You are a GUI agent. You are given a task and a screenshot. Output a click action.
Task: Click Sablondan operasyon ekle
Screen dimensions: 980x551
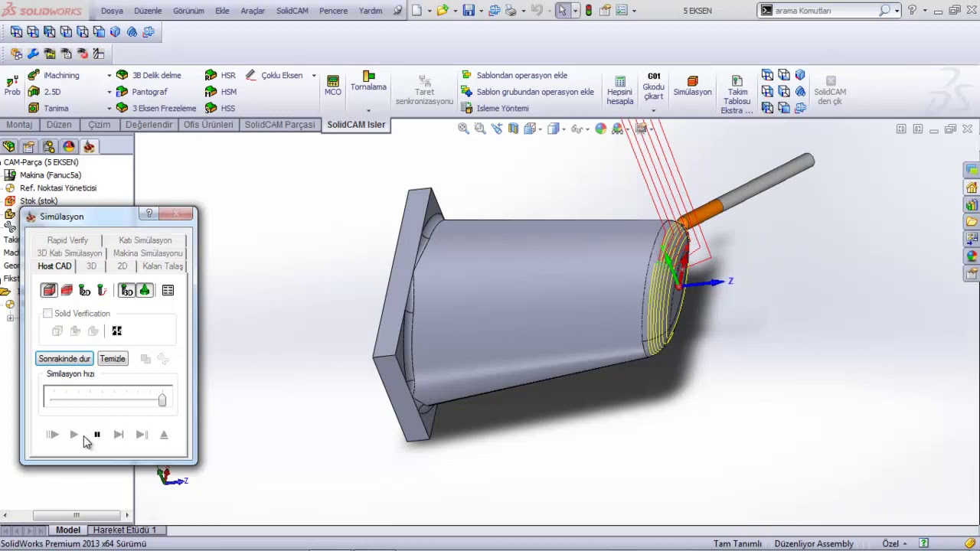tap(514, 75)
